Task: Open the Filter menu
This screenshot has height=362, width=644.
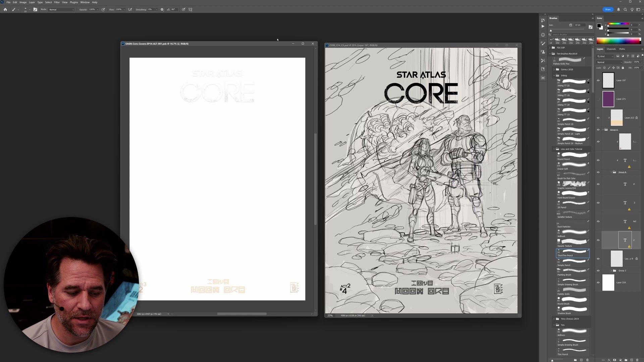Action: pyautogui.click(x=57, y=2)
